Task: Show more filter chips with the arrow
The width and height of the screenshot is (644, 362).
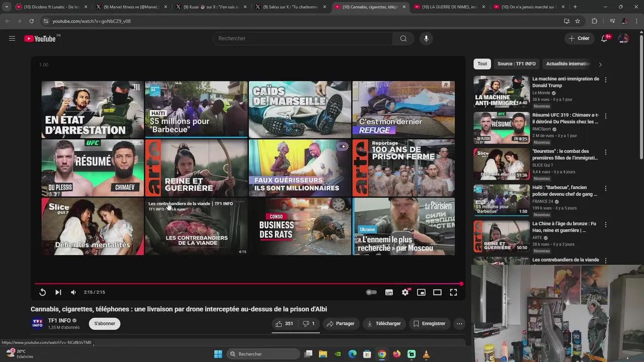Action: tap(600, 64)
